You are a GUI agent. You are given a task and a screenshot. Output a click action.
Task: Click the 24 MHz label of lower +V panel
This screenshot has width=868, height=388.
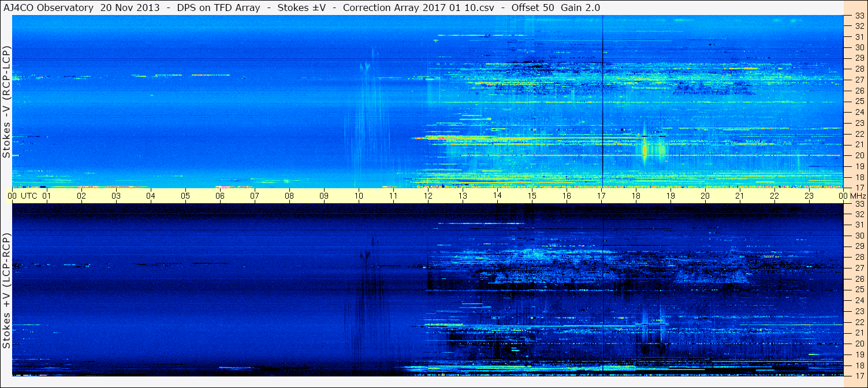tap(859, 300)
